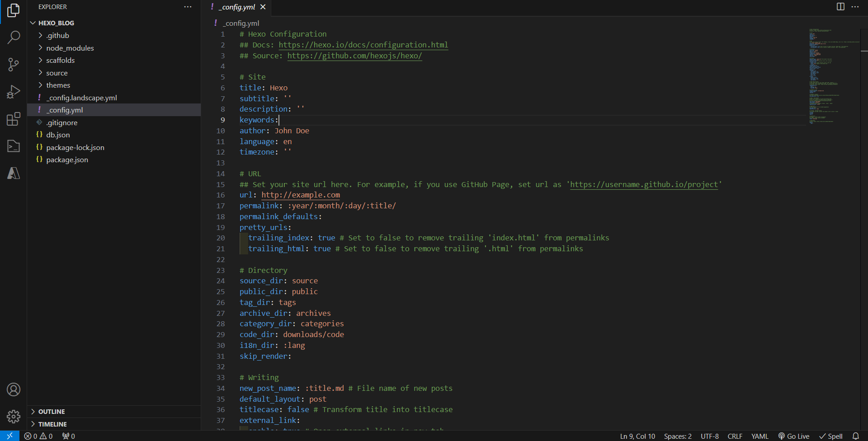Click 'trailing_index: true' line

[x=429, y=238]
